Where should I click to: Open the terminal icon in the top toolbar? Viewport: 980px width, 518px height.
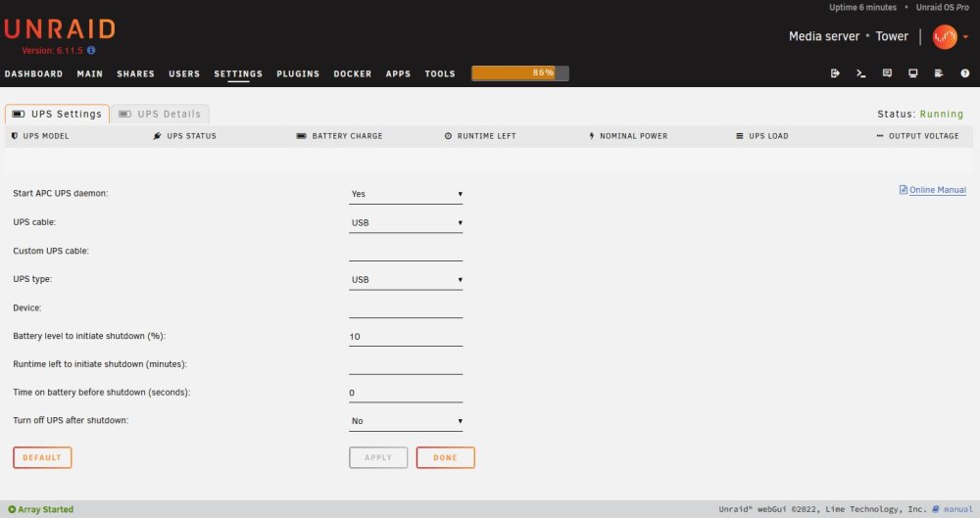tap(860, 73)
